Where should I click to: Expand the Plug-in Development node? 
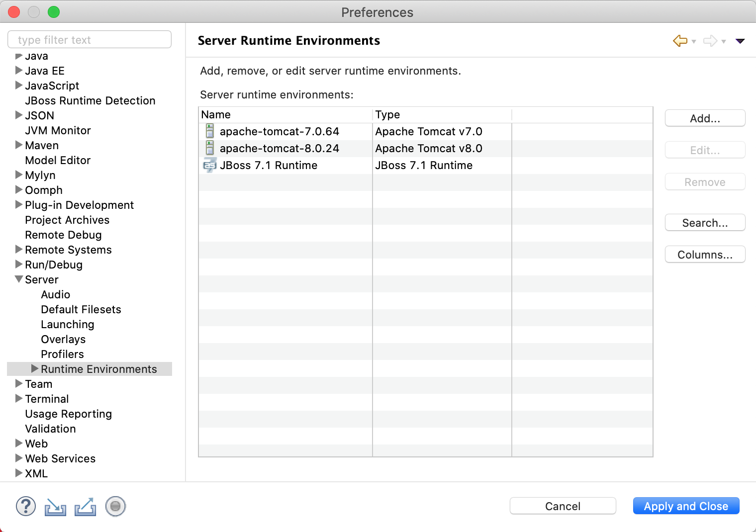pos(19,204)
